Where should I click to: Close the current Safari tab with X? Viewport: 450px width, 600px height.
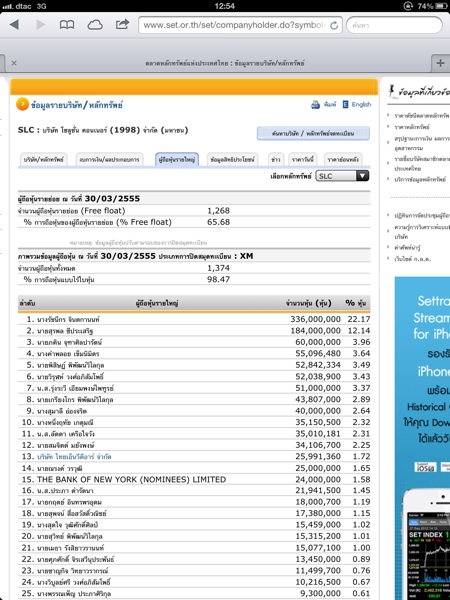point(14,63)
